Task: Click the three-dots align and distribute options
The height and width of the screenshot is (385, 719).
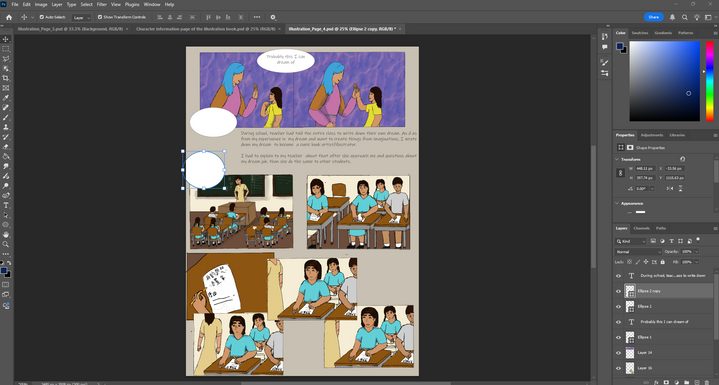Action: (x=257, y=17)
